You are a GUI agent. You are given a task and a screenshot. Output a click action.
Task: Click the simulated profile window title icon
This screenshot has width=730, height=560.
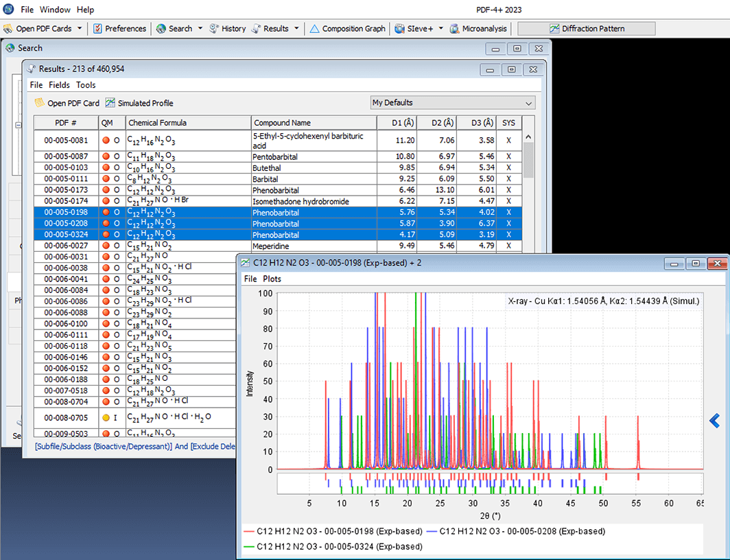point(245,263)
